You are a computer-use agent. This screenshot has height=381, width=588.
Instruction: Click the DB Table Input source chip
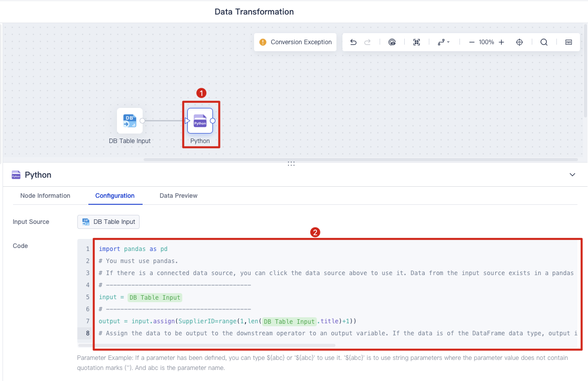click(108, 222)
